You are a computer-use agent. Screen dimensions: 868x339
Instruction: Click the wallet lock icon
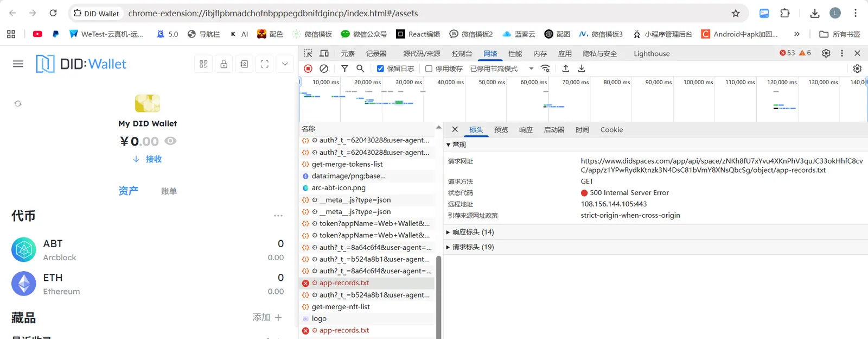pos(224,64)
